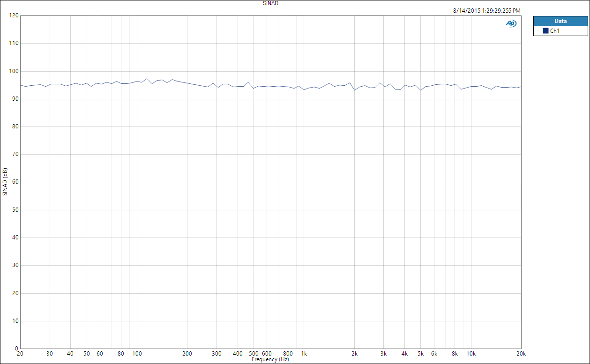Click the SINAD (dB) vertical axis label

coord(5,181)
